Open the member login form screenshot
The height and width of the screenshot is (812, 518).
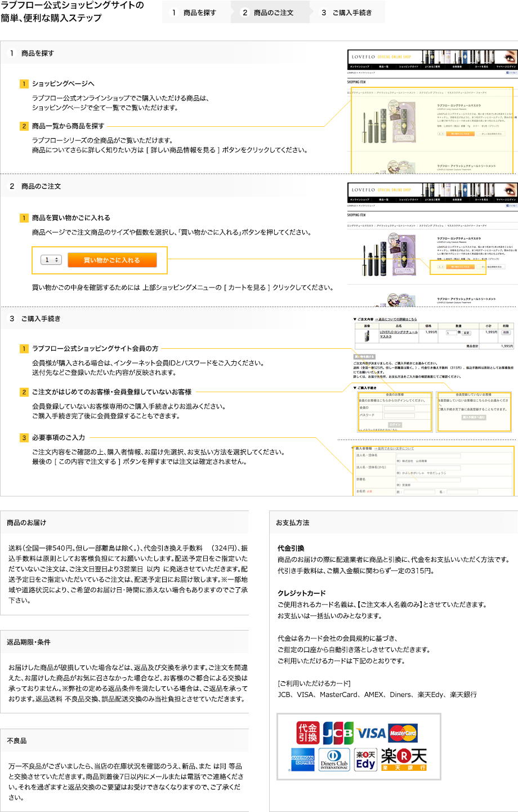tap(395, 411)
